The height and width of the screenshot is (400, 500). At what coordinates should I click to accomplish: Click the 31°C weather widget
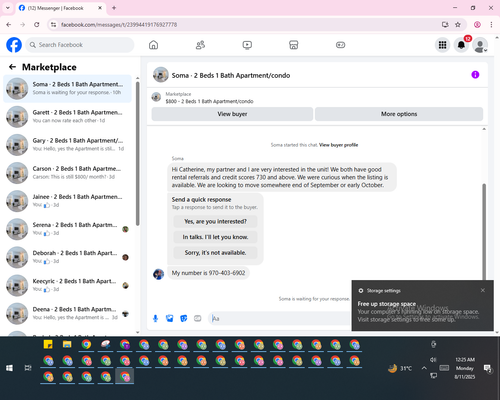coord(400,368)
